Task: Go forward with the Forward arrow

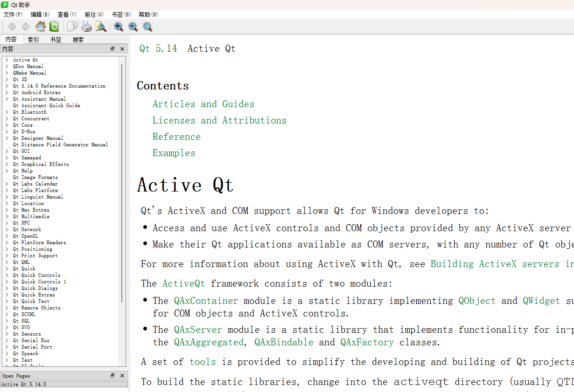Action: pos(26,27)
